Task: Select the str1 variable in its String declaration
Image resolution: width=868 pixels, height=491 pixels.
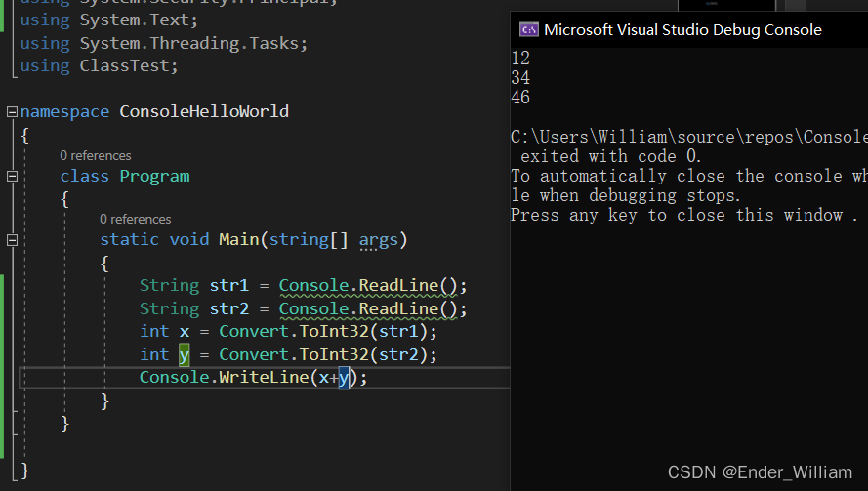Action: point(229,286)
